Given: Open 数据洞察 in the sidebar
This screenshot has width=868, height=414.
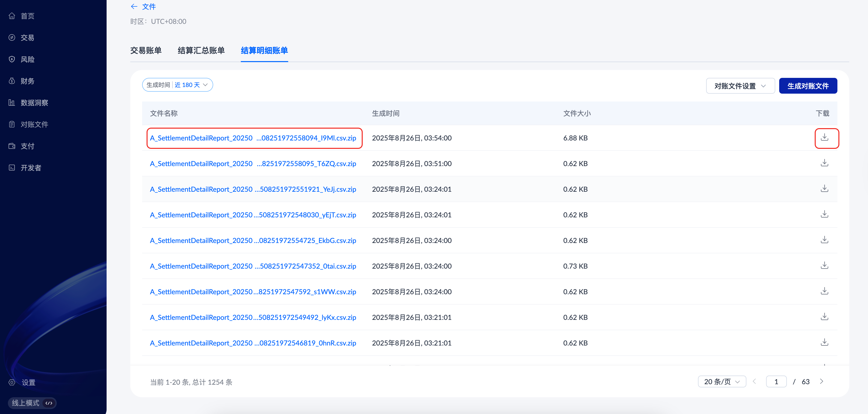Looking at the screenshot, I should [34, 103].
